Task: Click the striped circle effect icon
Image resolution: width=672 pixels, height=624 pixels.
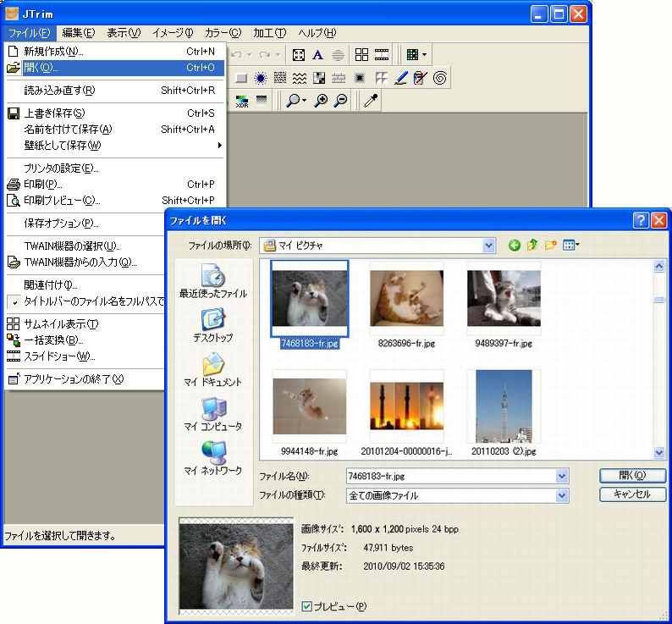Action: [338, 55]
